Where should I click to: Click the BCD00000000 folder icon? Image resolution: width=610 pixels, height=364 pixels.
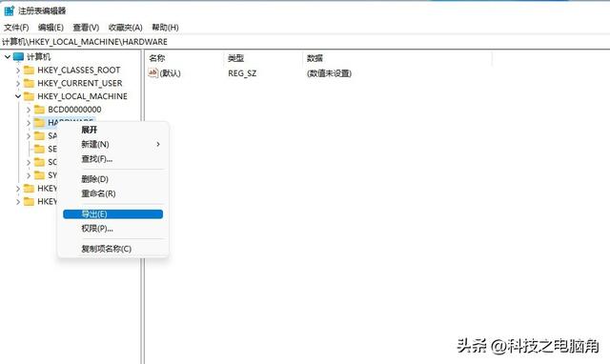[40, 110]
